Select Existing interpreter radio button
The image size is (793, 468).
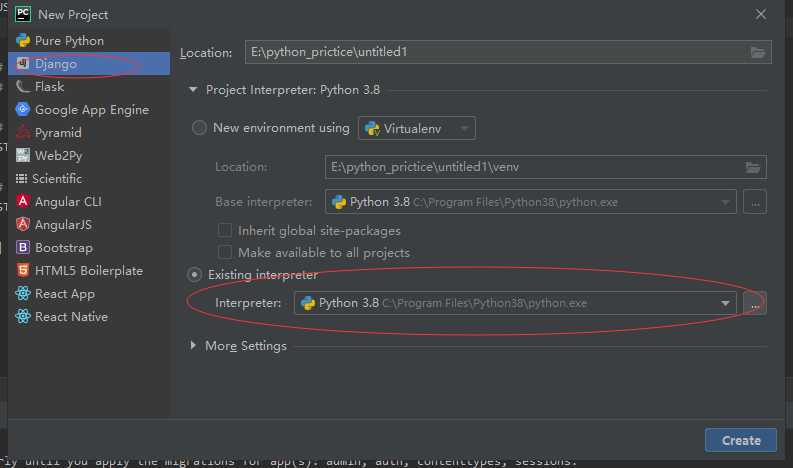[x=194, y=275]
